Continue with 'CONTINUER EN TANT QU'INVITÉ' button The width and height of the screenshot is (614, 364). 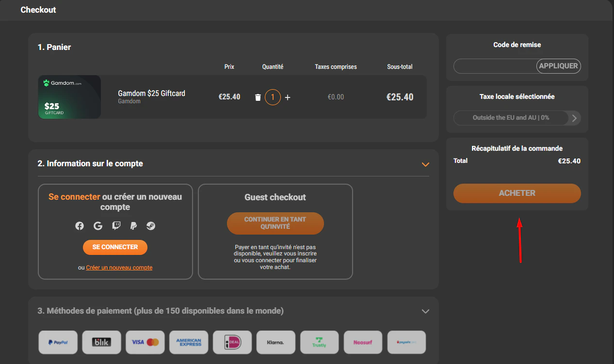(275, 223)
